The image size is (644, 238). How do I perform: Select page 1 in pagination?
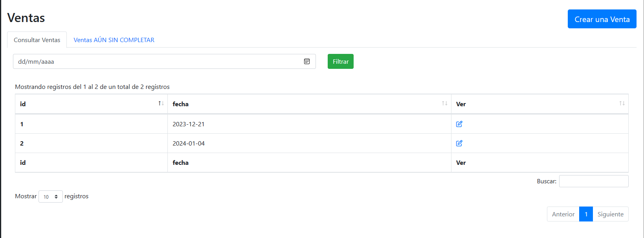tap(586, 214)
